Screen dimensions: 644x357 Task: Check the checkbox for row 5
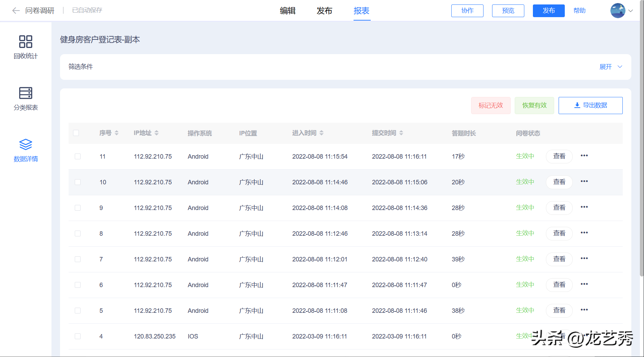click(78, 311)
